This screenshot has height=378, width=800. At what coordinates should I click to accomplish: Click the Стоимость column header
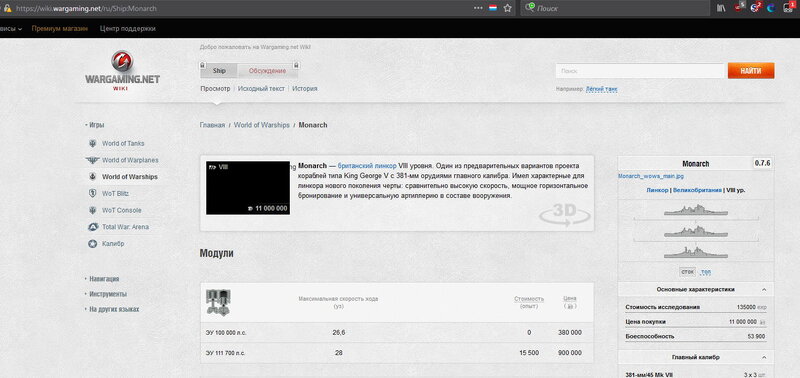[x=529, y=299]
